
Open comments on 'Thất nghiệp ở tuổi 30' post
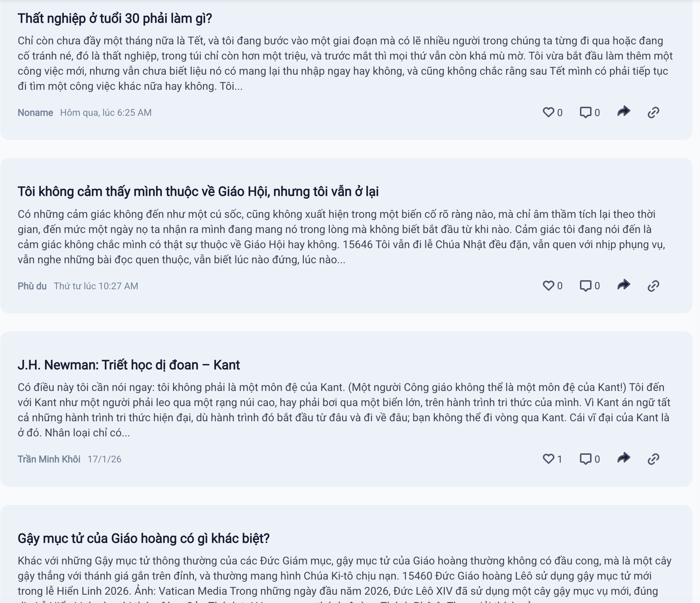click(x=585, y=113)
